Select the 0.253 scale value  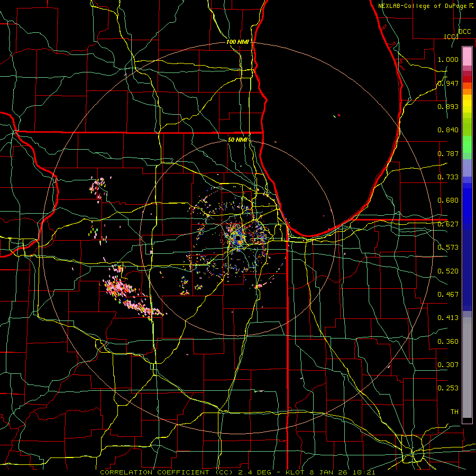click(448, 388)
